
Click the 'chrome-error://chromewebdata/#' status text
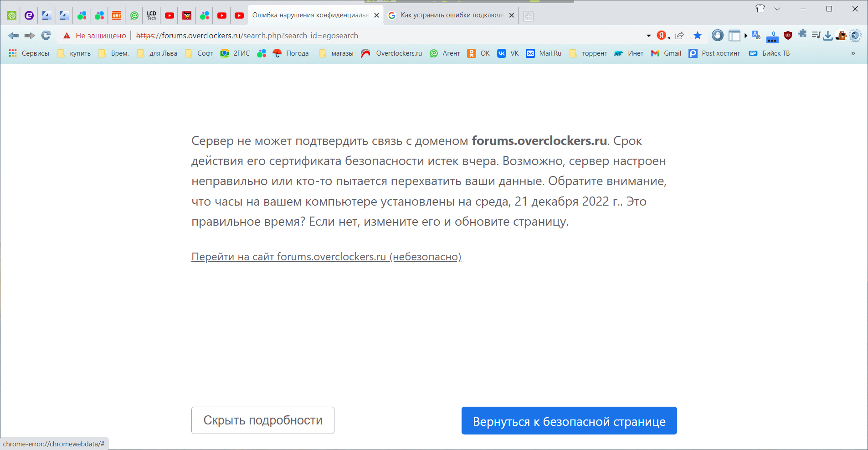click(54, 444)
